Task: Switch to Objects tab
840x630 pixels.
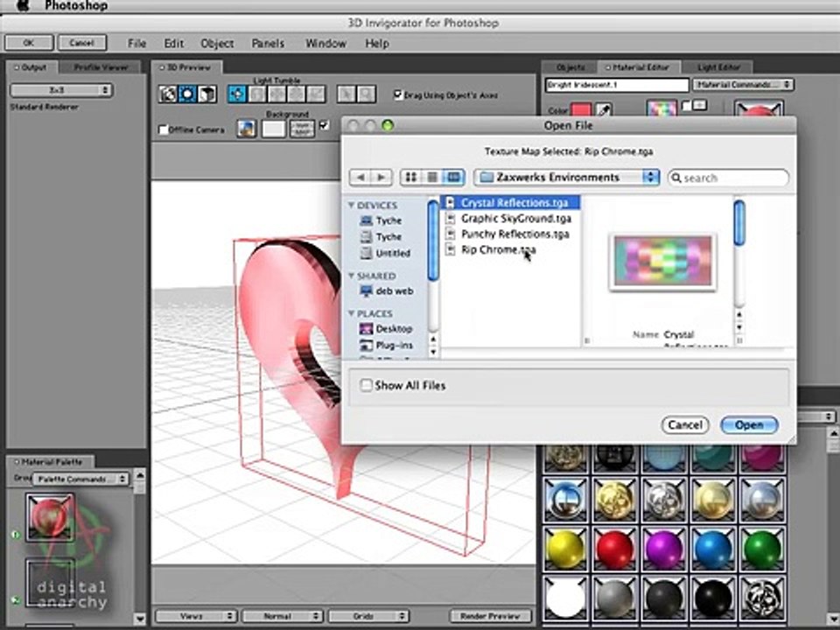Action: coord(570,67)
